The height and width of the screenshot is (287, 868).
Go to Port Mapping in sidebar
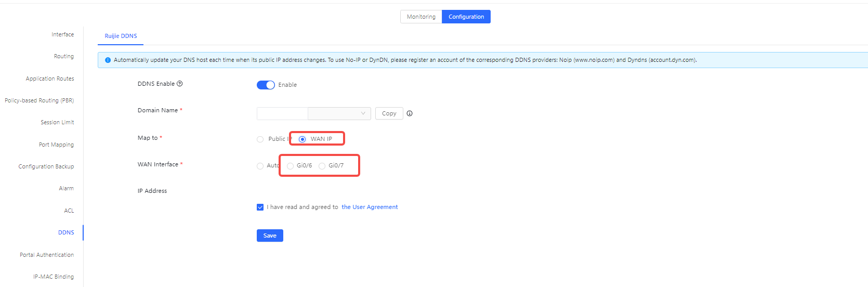(56, 145)
